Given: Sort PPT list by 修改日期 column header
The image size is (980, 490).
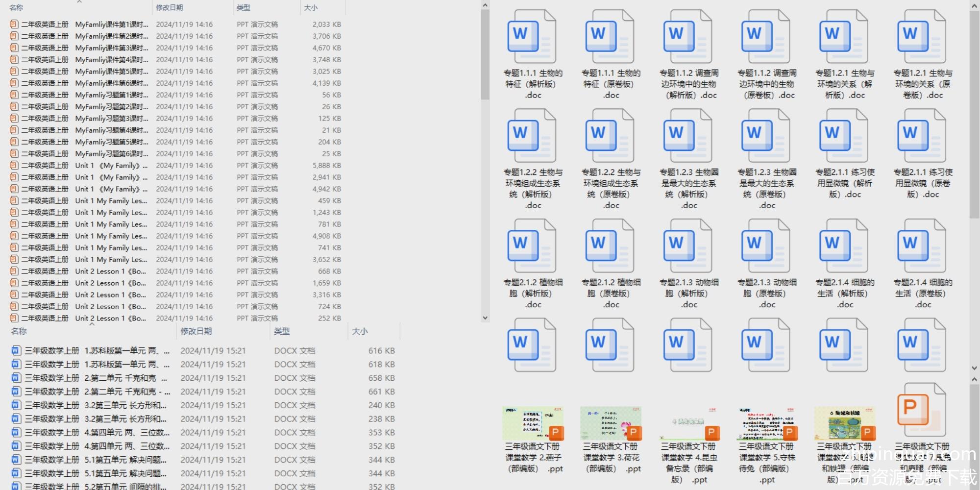Looking at the screenshot, I should pyautogui.click(x=169, y=7).
